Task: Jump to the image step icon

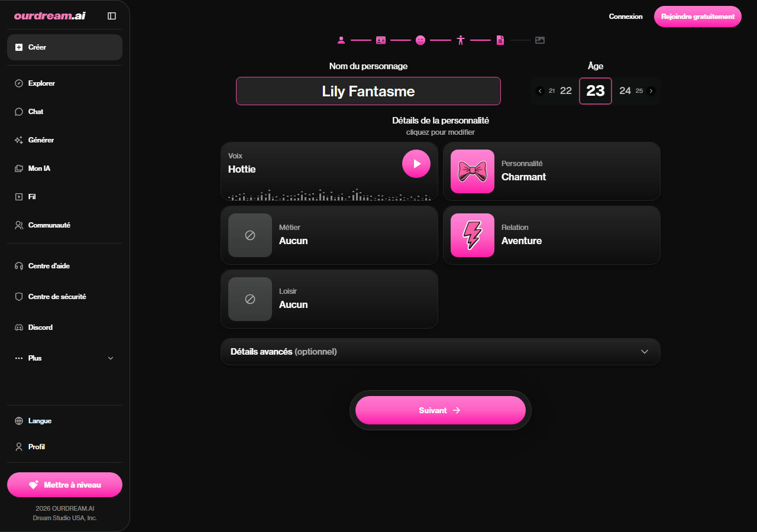Action: click(x=540, y=40)
